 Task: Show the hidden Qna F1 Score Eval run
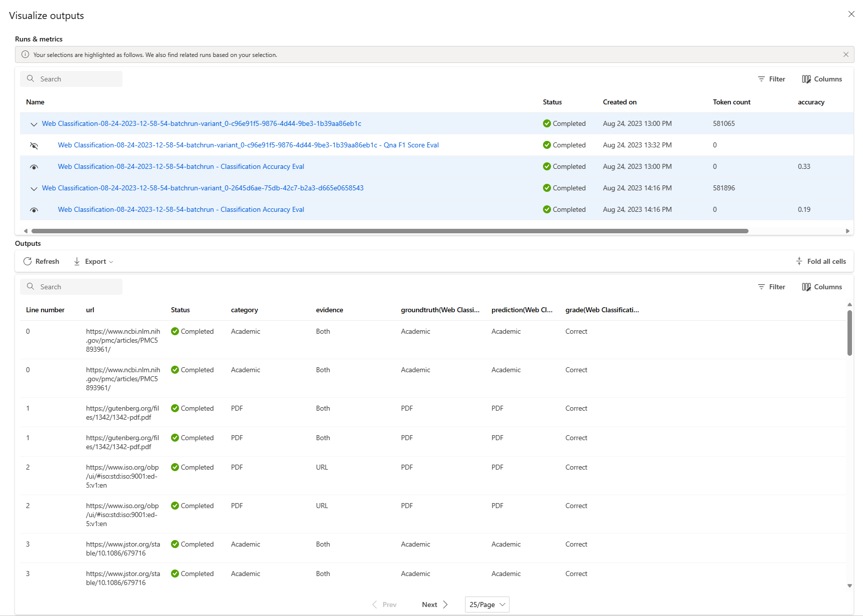(x=34, y=145)
